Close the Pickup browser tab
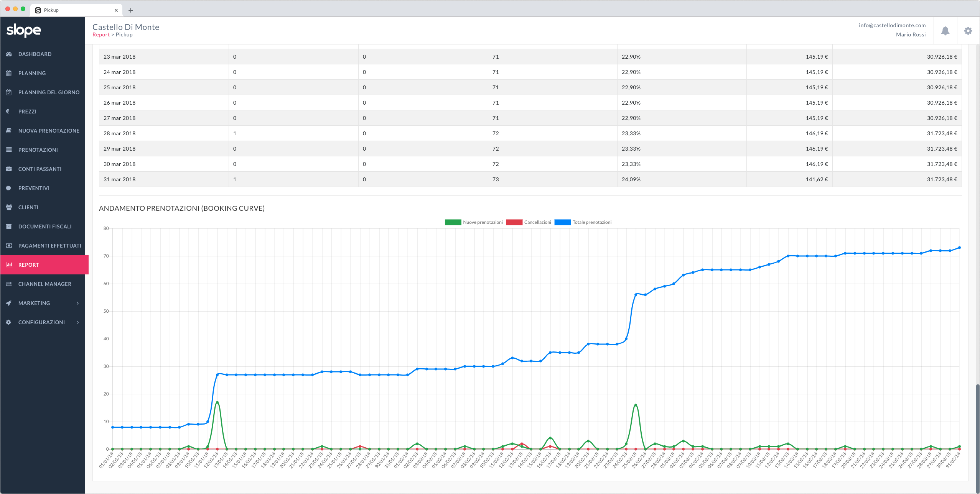This screenshot has height=494, width=980. click(116, 10)
